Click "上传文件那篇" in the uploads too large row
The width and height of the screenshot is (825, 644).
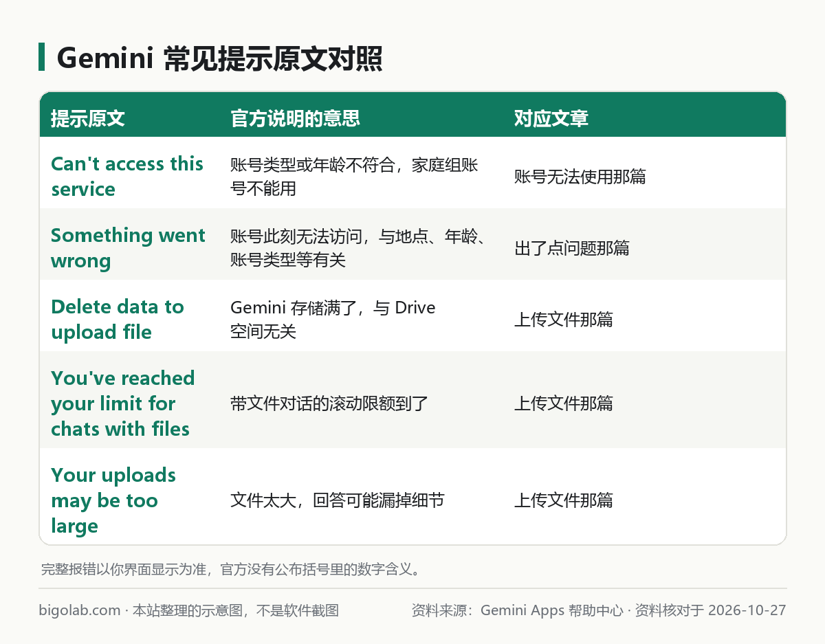564,500
